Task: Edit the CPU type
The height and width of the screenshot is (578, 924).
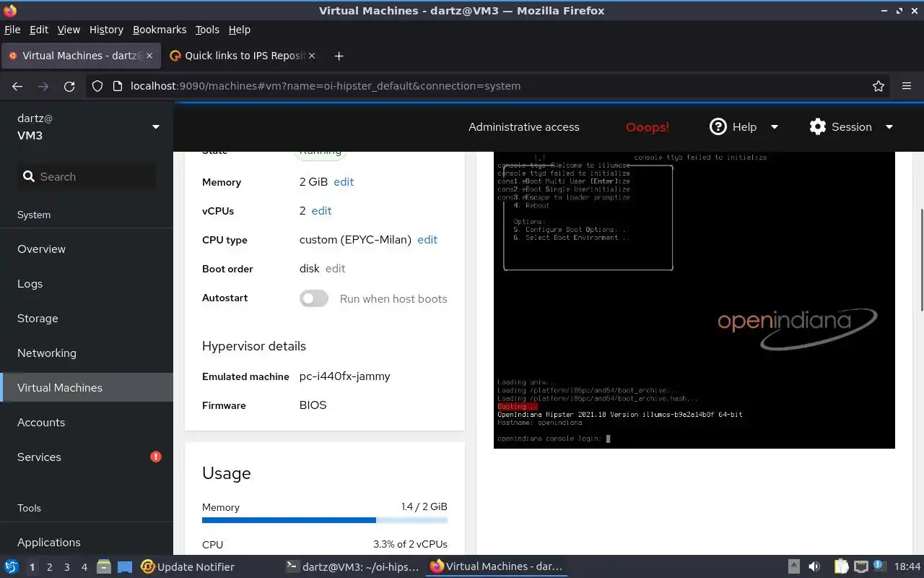Action: click(427, 240)
